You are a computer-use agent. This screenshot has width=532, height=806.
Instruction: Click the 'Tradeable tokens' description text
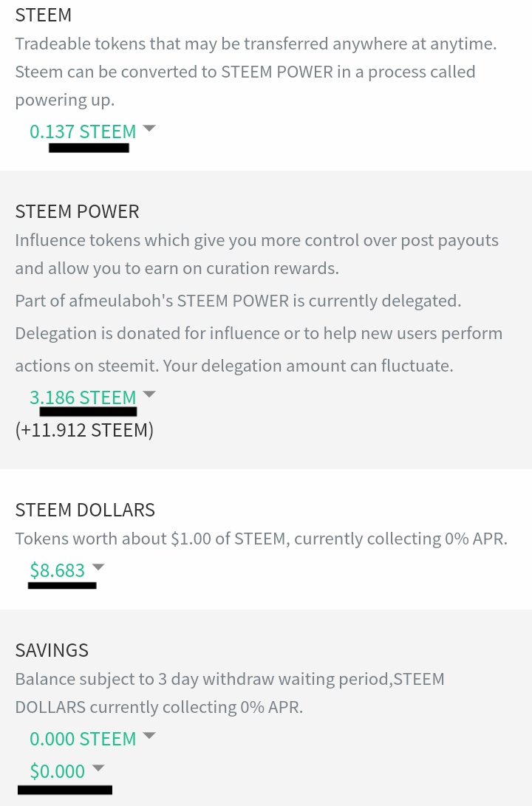tap(255, 44)
